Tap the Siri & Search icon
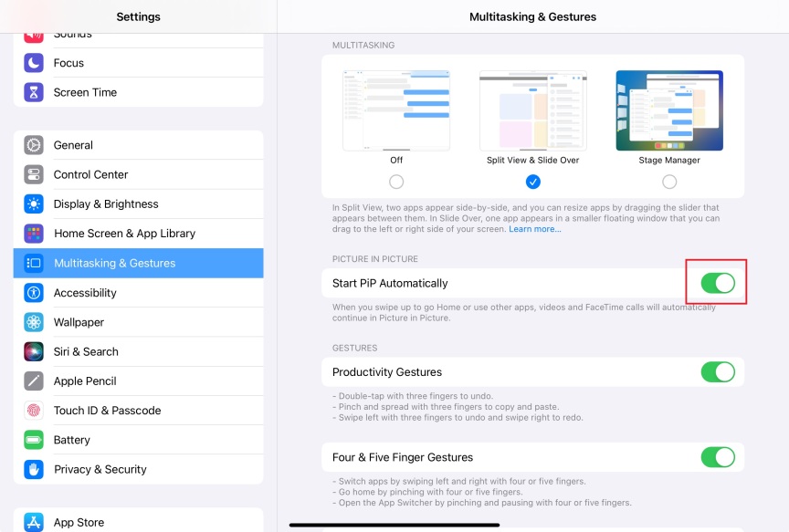 point(34,351)
